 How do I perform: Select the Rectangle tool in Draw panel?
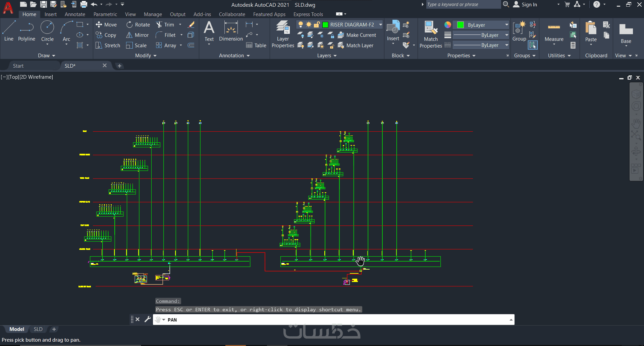(x=80, y=24)
